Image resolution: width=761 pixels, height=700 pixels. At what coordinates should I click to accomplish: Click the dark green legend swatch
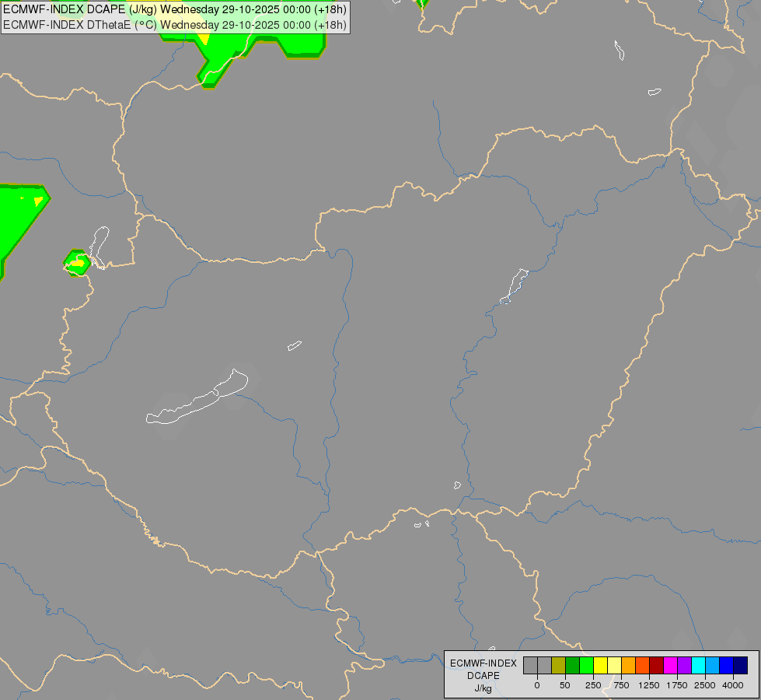click(573, 666)
